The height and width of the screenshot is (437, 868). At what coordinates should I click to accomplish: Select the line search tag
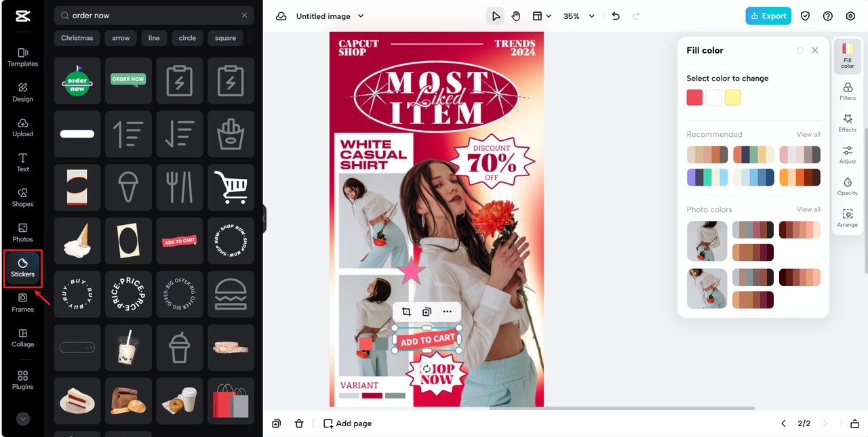click(154, 38)
